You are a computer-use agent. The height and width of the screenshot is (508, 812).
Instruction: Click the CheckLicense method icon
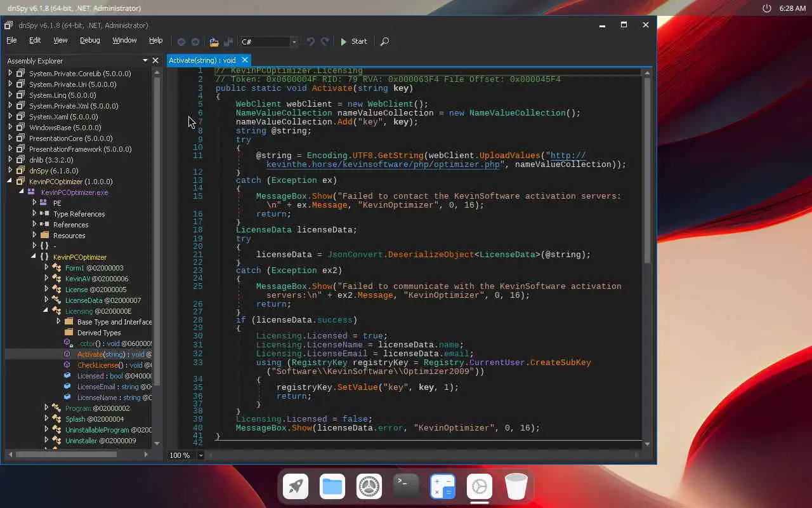point(67,365)
